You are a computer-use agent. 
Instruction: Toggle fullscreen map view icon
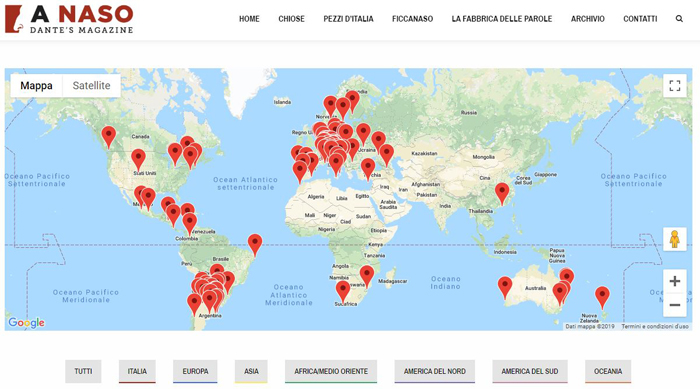(675, 85)
